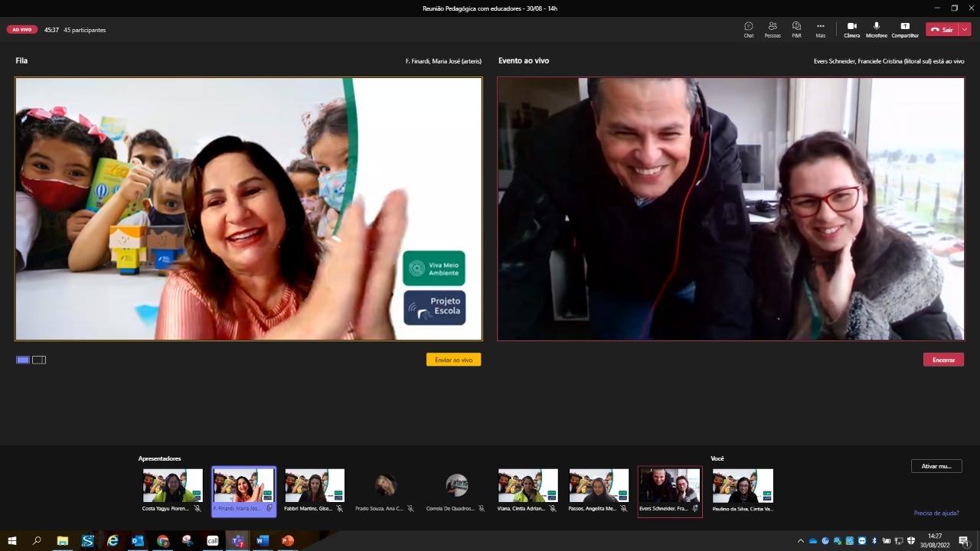This screenshot has height=551, width=980.
Task: Open PowerPoint from the taskbar
Action: [288, 541]
